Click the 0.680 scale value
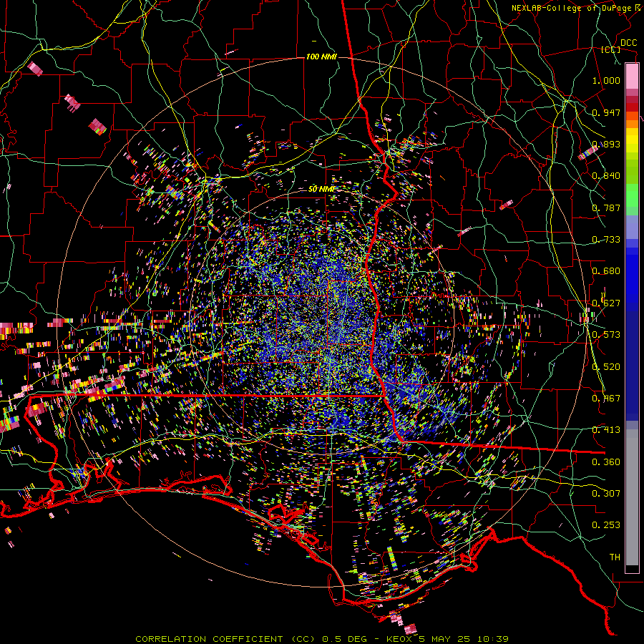This screenshot has height=644, width=644. click(606, 271)
